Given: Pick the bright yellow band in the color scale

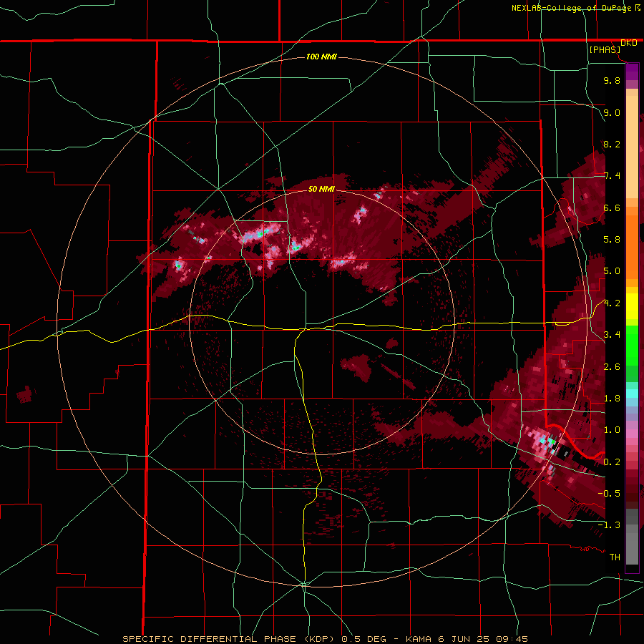Looking at the screenshot, I should pos(632,306).
